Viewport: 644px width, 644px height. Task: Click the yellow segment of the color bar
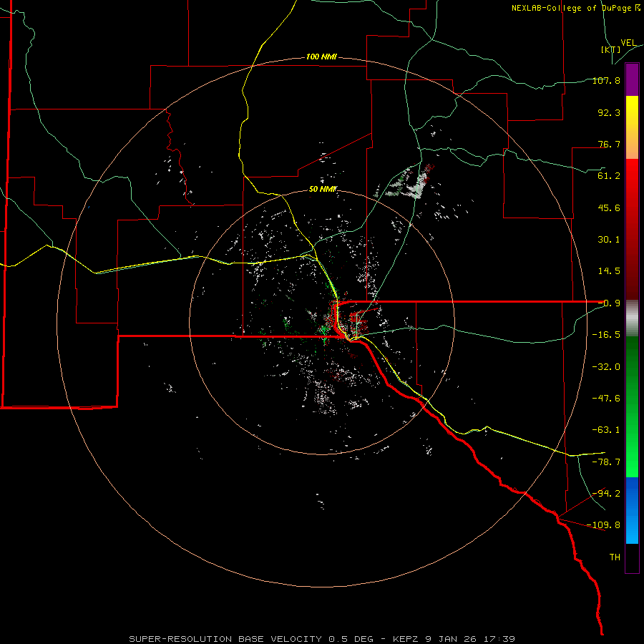tap(632, 127)
